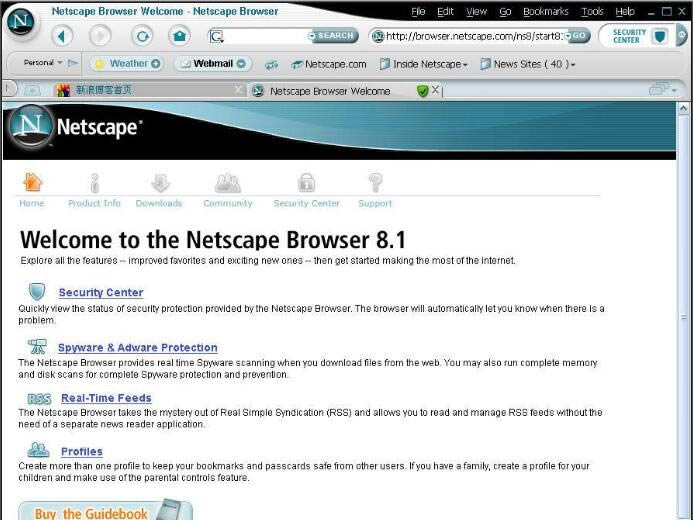Follow the Spyware & Adware Protection link
Image resolution: width=693 pixels, height=520 pixels.
pyautogui.click(x=137, y=348)
